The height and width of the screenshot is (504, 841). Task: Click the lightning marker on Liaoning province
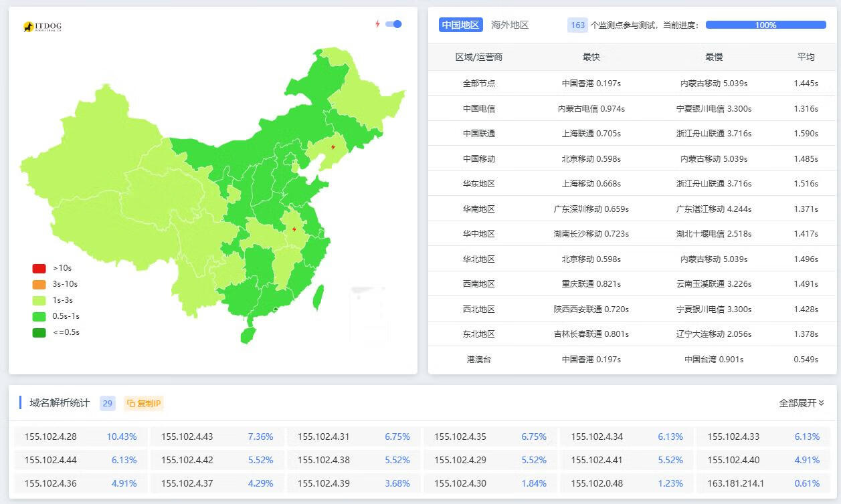(333, 147)
